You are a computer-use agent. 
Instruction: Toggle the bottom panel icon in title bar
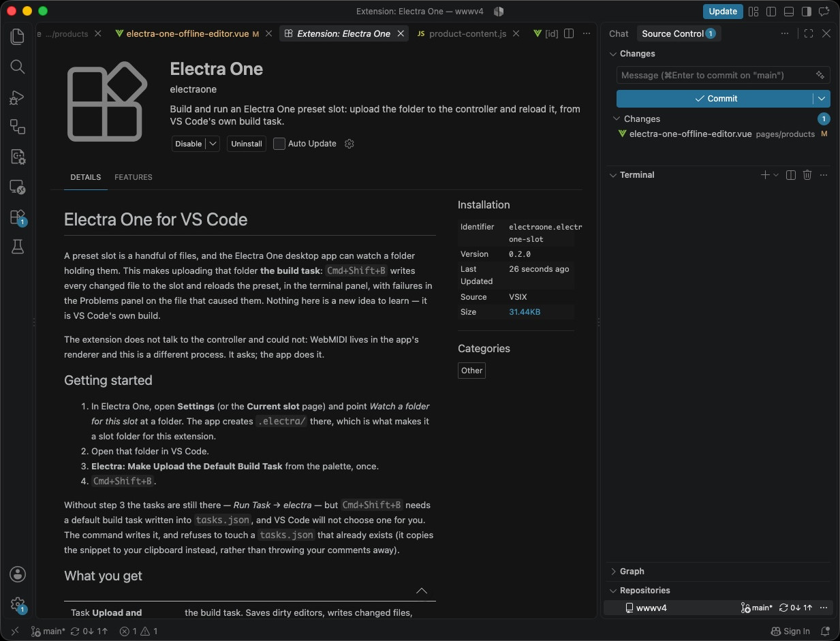(x=789, y=12)
